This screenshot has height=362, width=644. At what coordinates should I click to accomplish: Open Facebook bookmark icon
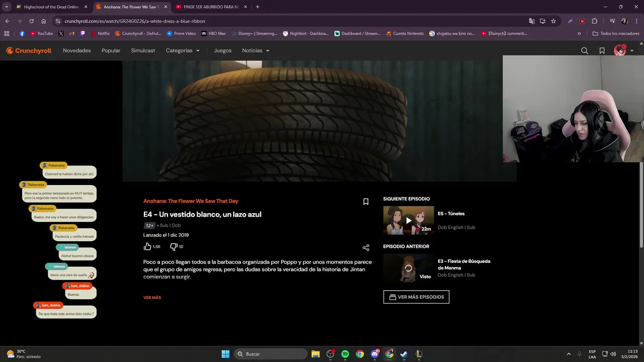[22, 34]
